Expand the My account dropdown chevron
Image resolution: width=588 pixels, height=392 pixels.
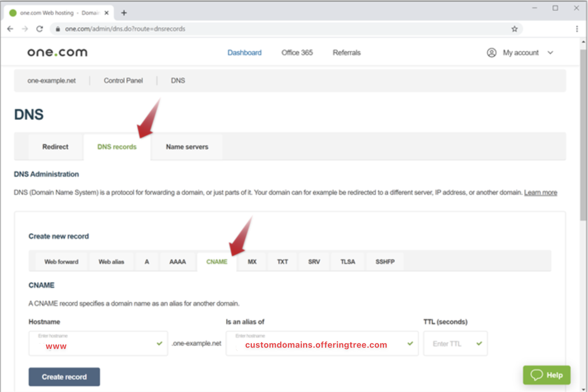(550, 53)
